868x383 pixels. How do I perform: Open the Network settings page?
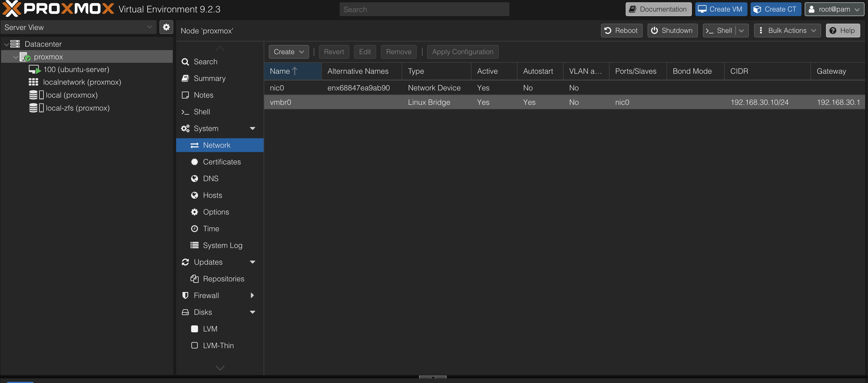220,145
